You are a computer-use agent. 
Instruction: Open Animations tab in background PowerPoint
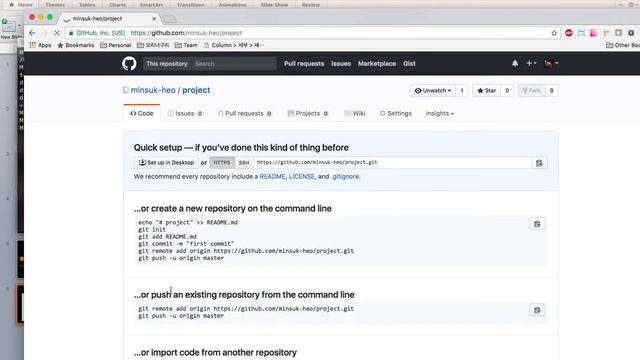point(233,5)
